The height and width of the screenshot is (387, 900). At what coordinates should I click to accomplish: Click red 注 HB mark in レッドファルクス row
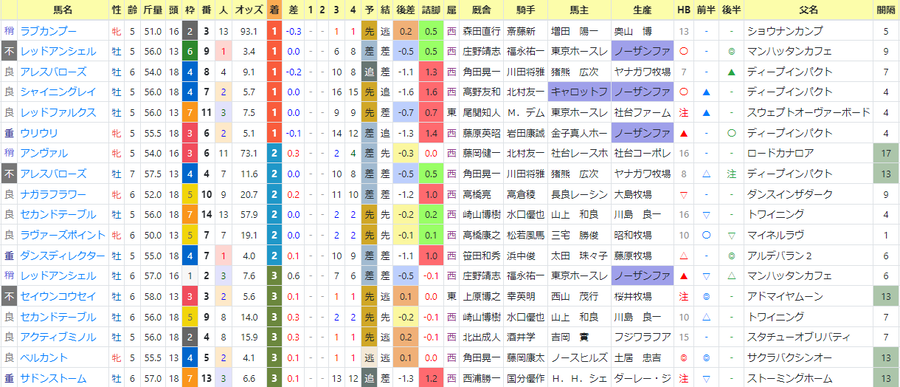684,113
